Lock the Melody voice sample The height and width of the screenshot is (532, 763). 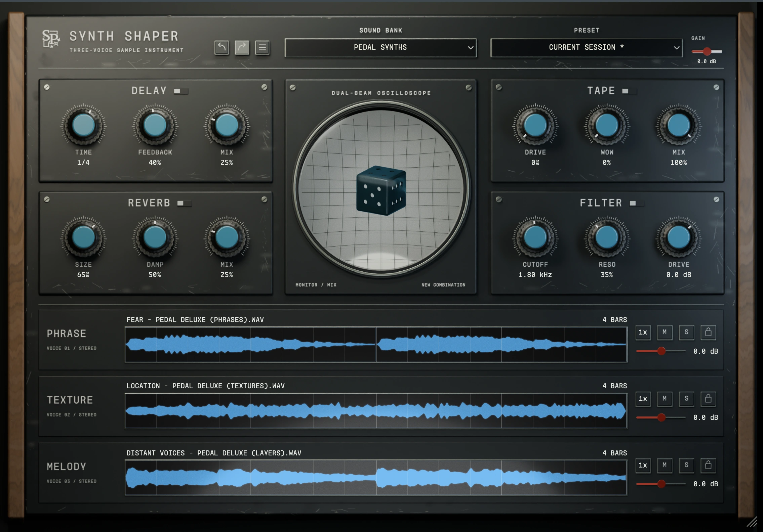pos(708,465)
